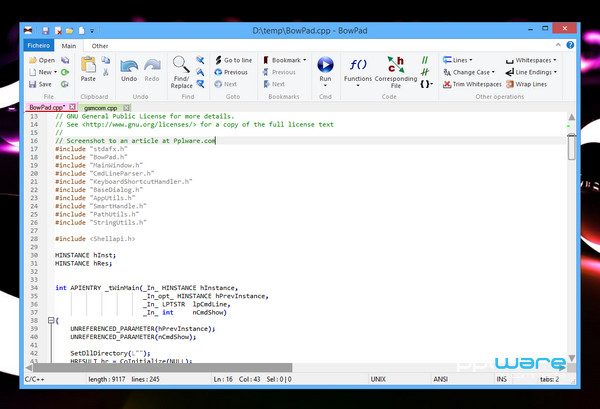The height and width of the screenshot is (409, 600).
Task: Open Corresponding File c/h switcher
Action: click(x=396, y=72)
